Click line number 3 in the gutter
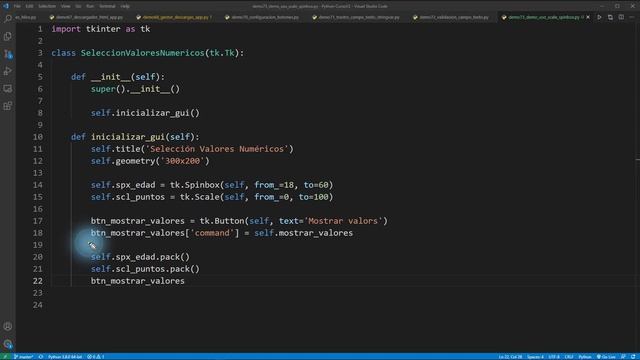This screenshot has width=640, height=360. pyautogui.click(x=40, y=53)
